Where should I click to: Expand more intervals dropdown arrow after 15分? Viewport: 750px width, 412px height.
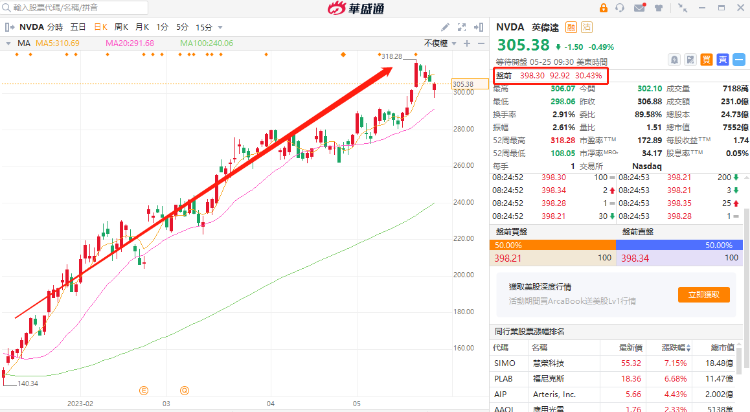click(220, 28)
